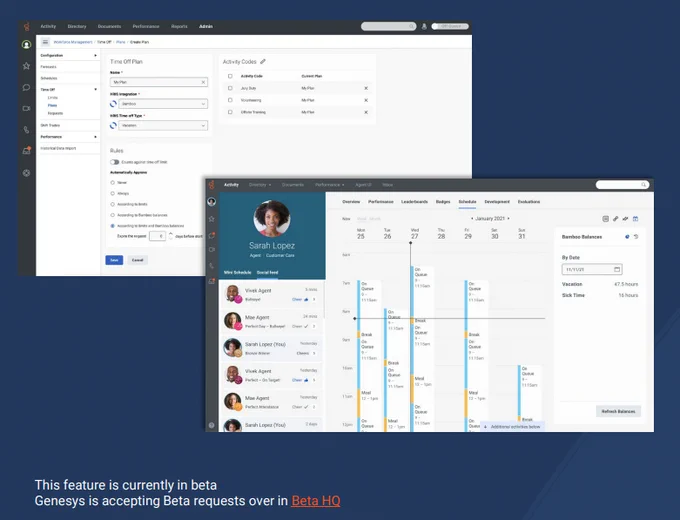This screenshot has height=520, width=680.
Task: Open chat bubble icon in back window sidebar
Action: coord(26,87)
